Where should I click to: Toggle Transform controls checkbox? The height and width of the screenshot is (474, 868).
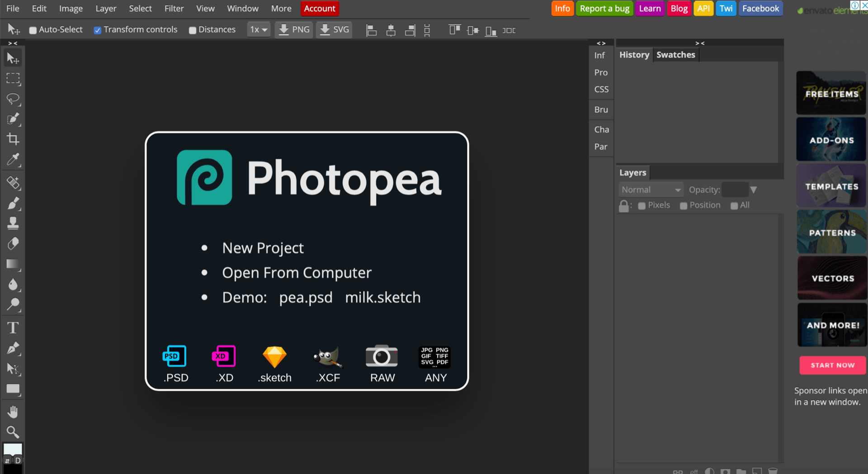97,30
